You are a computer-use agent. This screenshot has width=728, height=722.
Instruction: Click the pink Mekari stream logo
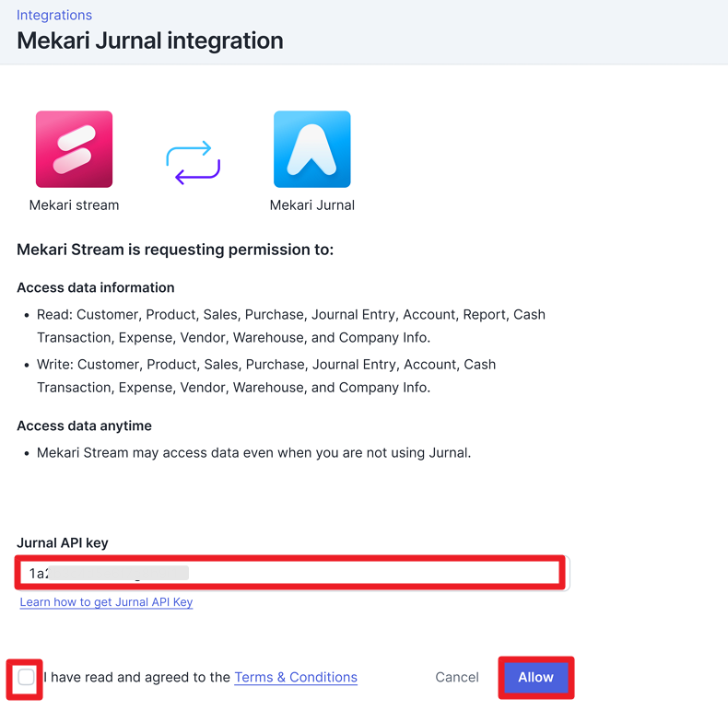pyautogui.click(x=74, y=149)
